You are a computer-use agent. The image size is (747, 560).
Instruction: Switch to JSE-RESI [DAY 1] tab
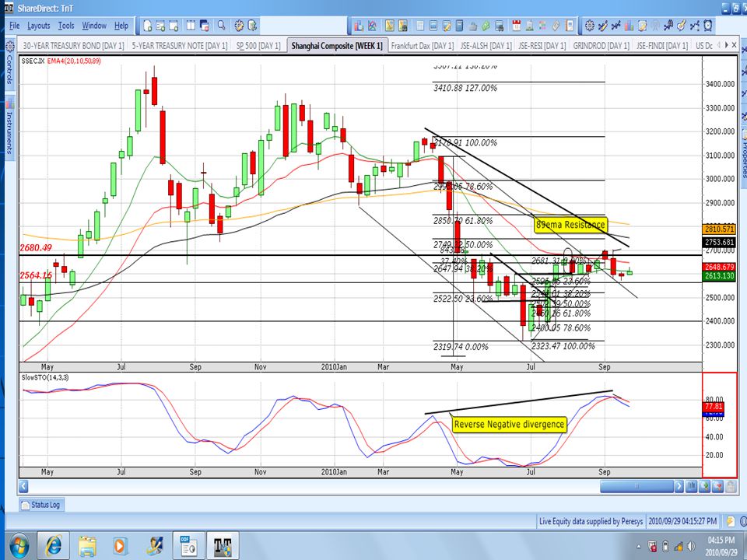coord(542,46)
